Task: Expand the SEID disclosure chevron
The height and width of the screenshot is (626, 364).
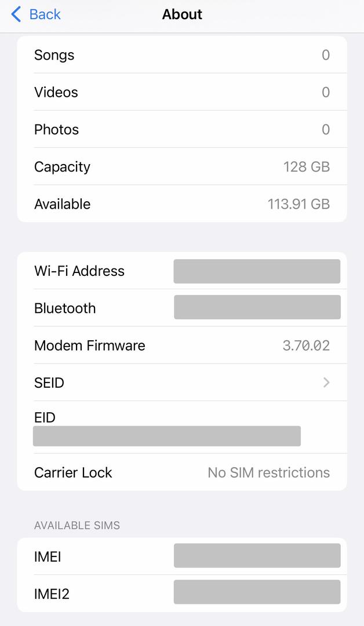Action: pos(326,383)
